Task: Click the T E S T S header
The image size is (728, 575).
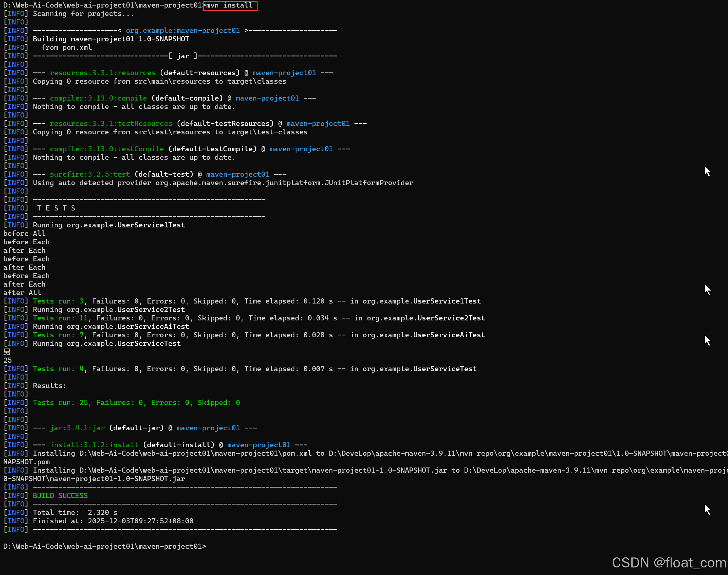Action: (x=56, y=208)
